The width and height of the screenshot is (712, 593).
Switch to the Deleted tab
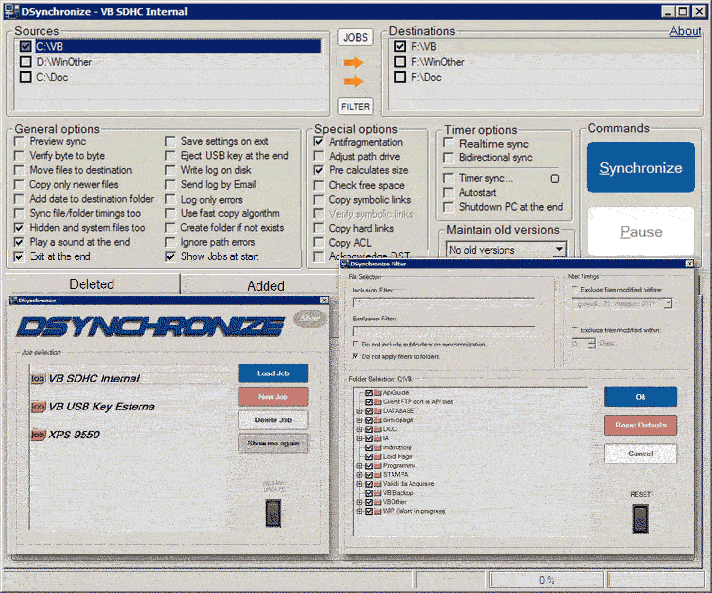pyautogui.click(x=92, y=284)
